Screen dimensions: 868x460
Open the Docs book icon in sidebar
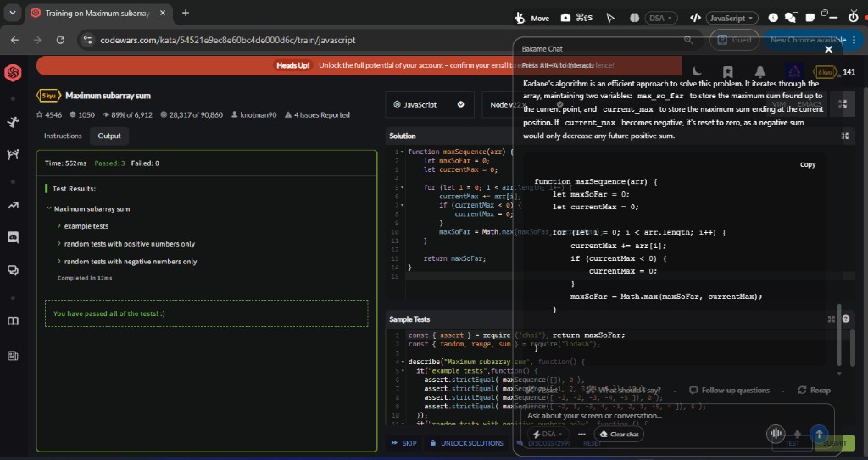[x=14, y=321]
